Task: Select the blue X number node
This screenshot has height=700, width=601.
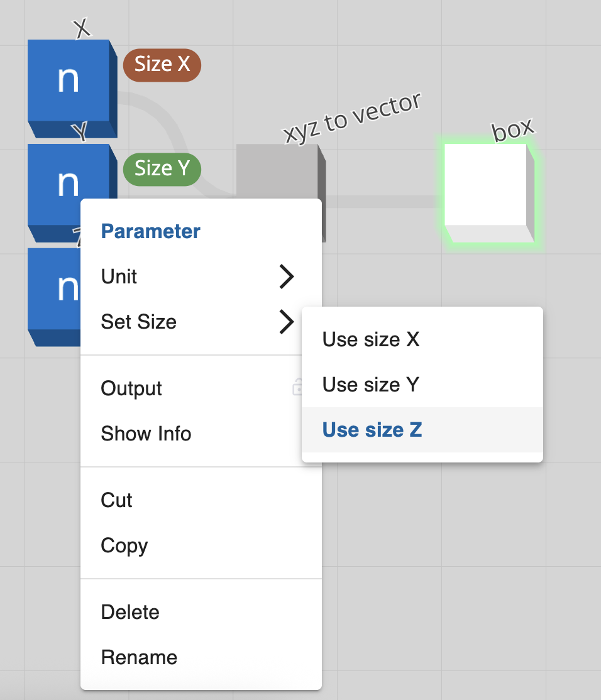Action: pyautogui.click(x=69, y=81)
